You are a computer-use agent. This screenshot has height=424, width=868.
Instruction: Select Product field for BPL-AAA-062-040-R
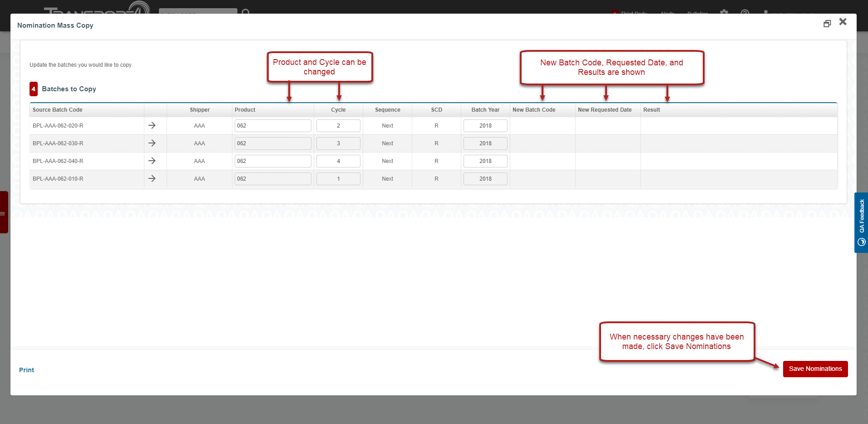tap(272, 161)
